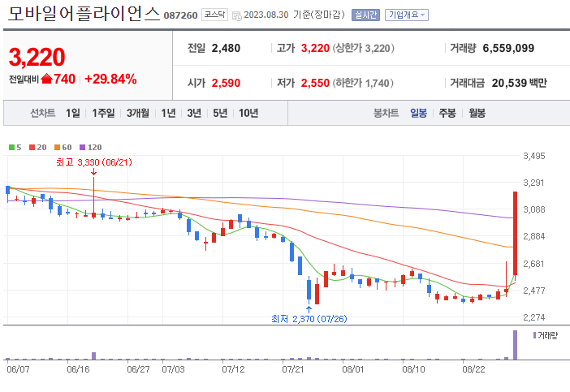The image size is (570, 392).
Task: Show the 3년 line chart
Action: coord(194,113)
